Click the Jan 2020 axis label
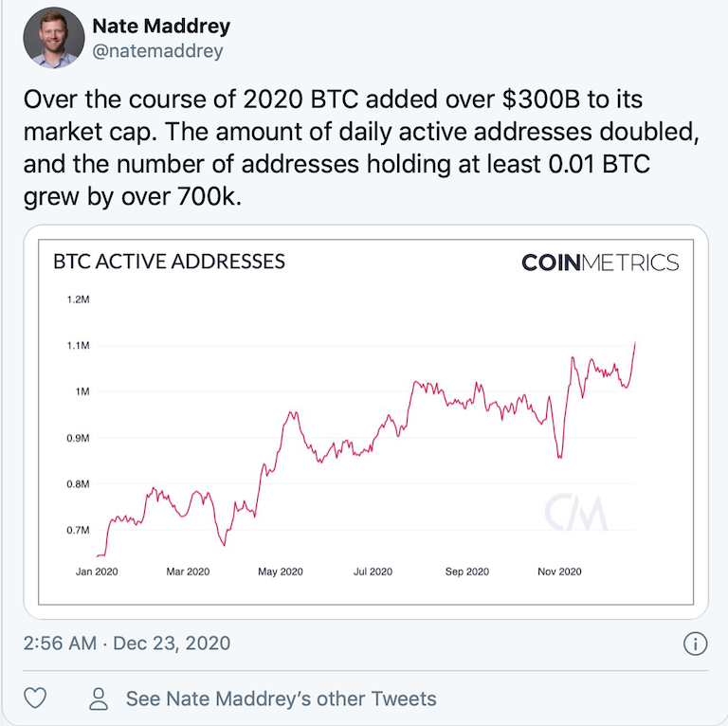 pos(97,572)
